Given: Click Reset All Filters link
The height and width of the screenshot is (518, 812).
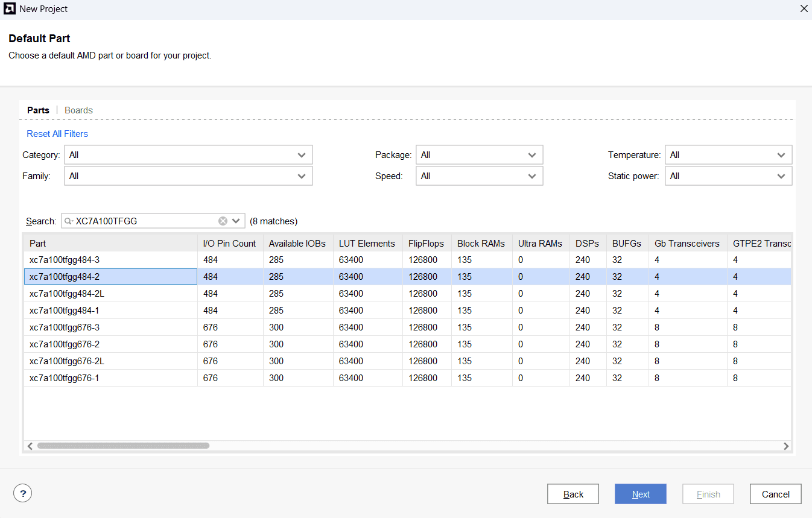Looking at the screenshot, I should (57, 134).
